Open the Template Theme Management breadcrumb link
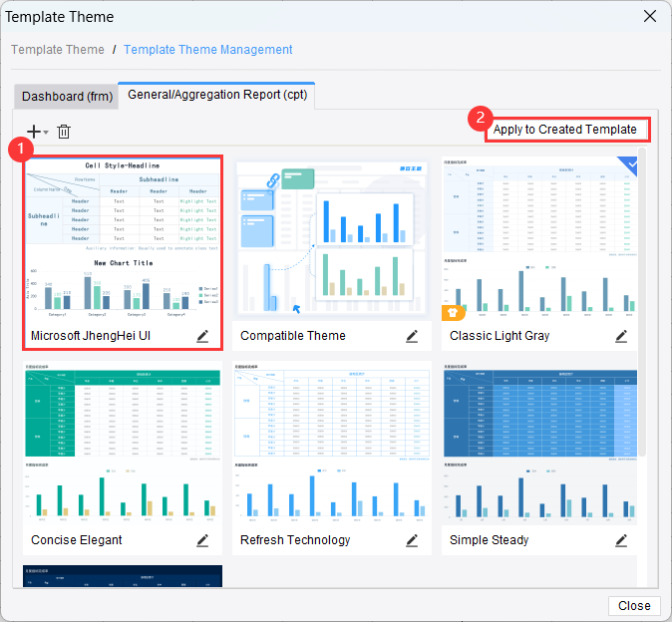 click(207, 50)
